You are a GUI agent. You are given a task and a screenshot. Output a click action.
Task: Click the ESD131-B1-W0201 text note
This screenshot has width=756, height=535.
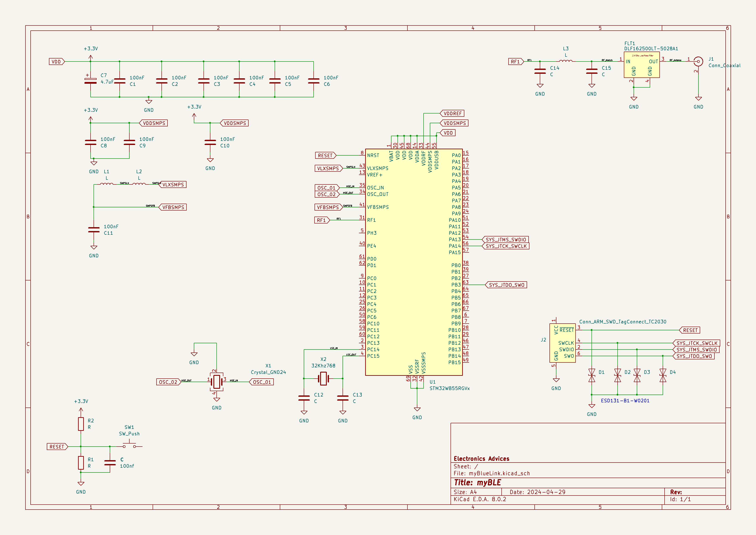pyautogui.click(x=625, y=401)
